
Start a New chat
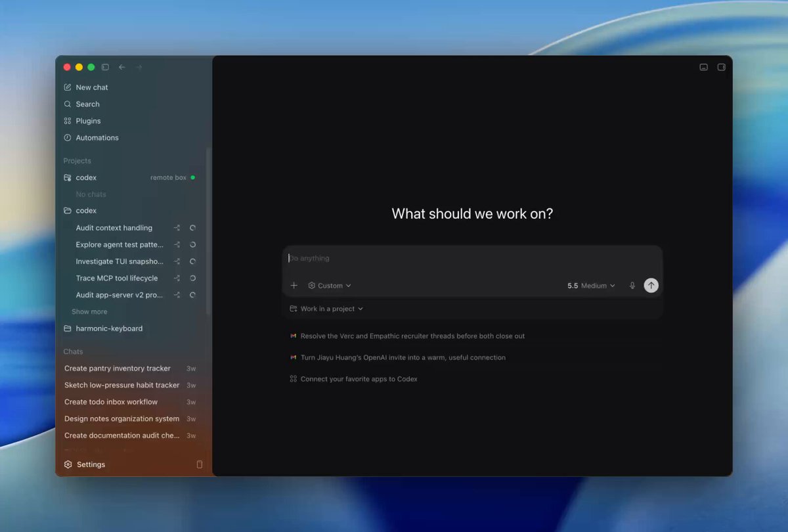point(92,87)
